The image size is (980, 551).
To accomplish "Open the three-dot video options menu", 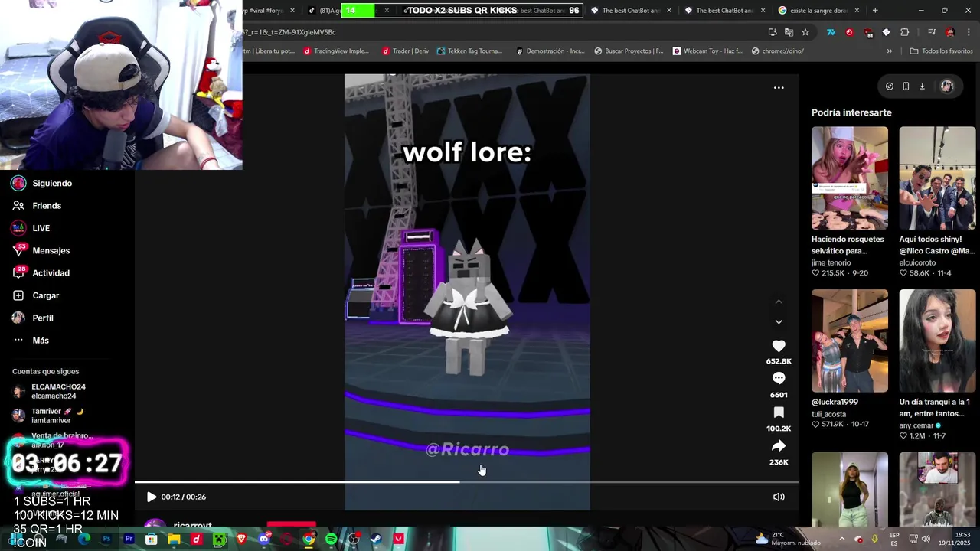I will [x=779, y=88].
